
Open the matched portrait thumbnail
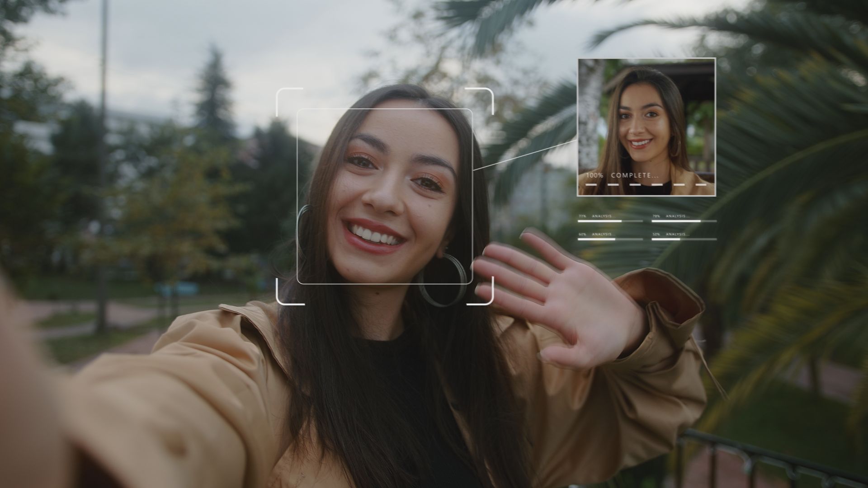tap(646, 127)
